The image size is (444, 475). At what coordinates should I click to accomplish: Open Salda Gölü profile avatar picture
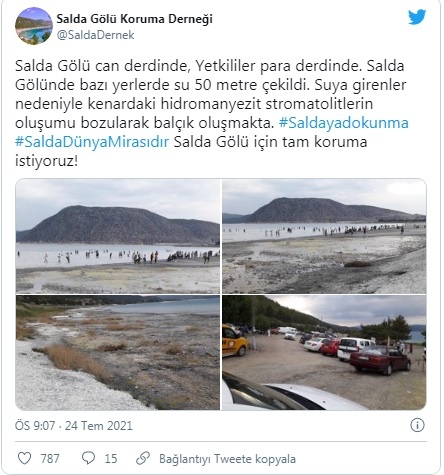tap(34, 26)
